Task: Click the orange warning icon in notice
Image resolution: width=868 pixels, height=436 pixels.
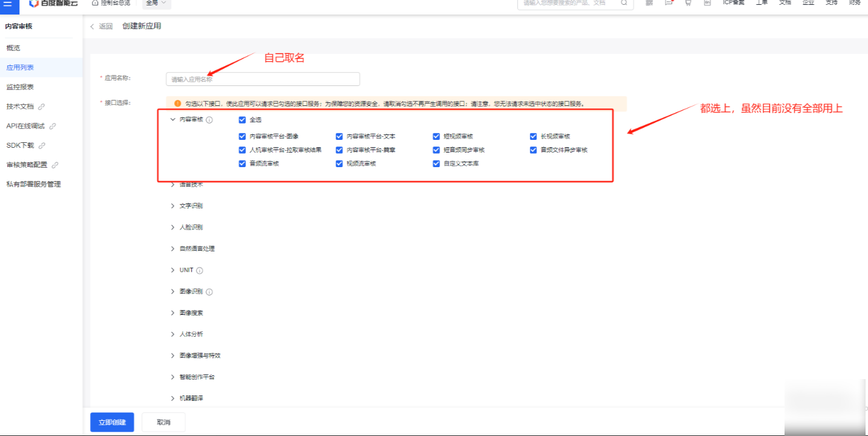Action: click(178, 104)
